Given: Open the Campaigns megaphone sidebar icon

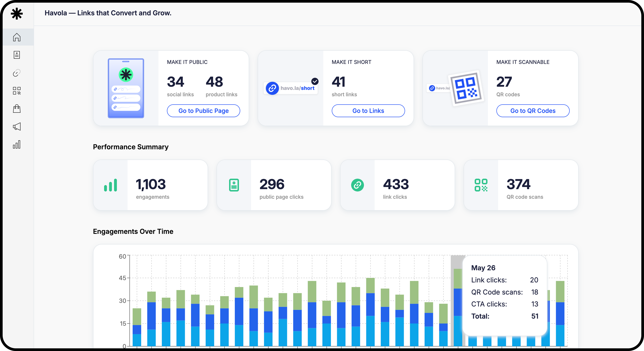Looking at the screenshot, I should pyautogui.click(x=17, y=126).
